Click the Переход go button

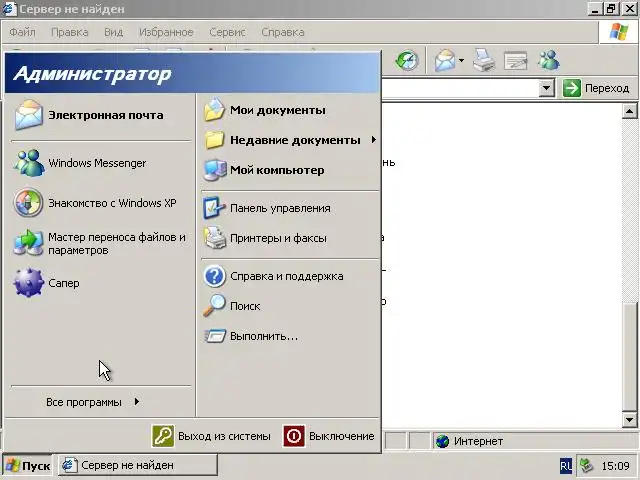point(596,88)
